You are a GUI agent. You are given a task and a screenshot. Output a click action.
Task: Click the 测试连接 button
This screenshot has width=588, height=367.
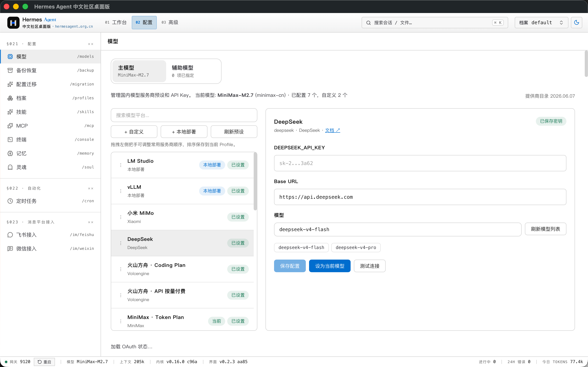pos(369,266)
